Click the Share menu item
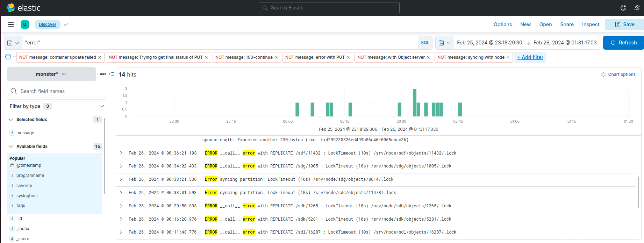This screenshot has height=243, width=644. point(567,24)
